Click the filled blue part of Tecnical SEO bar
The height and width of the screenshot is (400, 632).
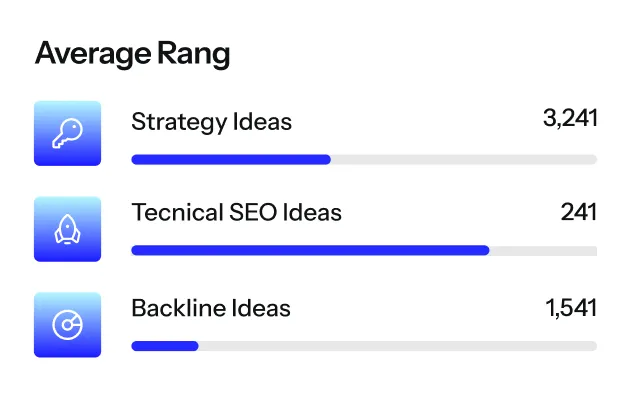(310, 250)
